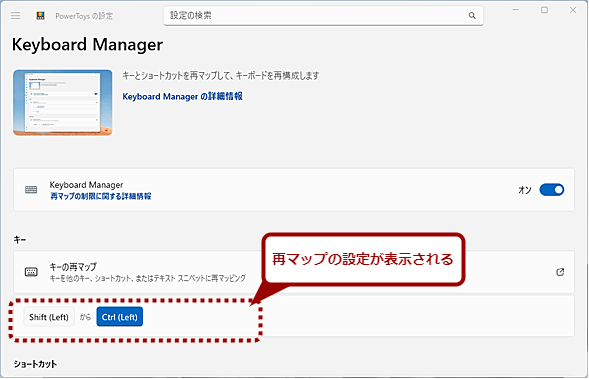
Task: Click the キーとショートカットを再マップして description text
Action: click(221, 75)
